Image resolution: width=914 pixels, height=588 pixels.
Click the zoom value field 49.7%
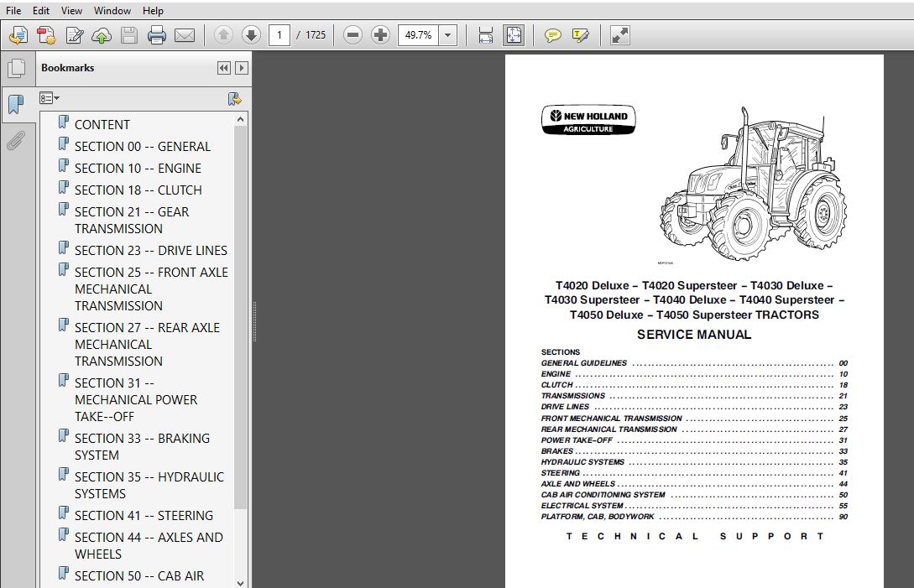[419, 35]
